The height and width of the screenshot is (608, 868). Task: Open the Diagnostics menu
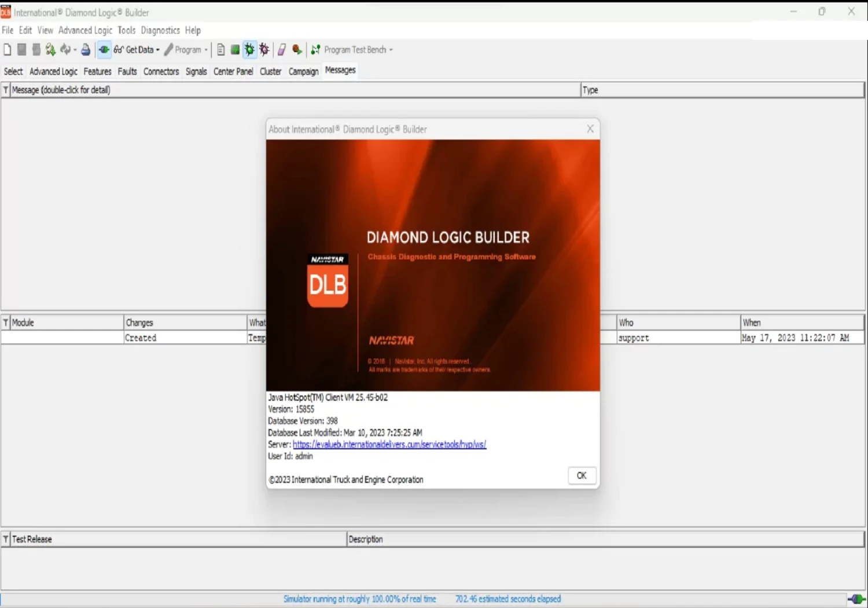tap(160, 30)
